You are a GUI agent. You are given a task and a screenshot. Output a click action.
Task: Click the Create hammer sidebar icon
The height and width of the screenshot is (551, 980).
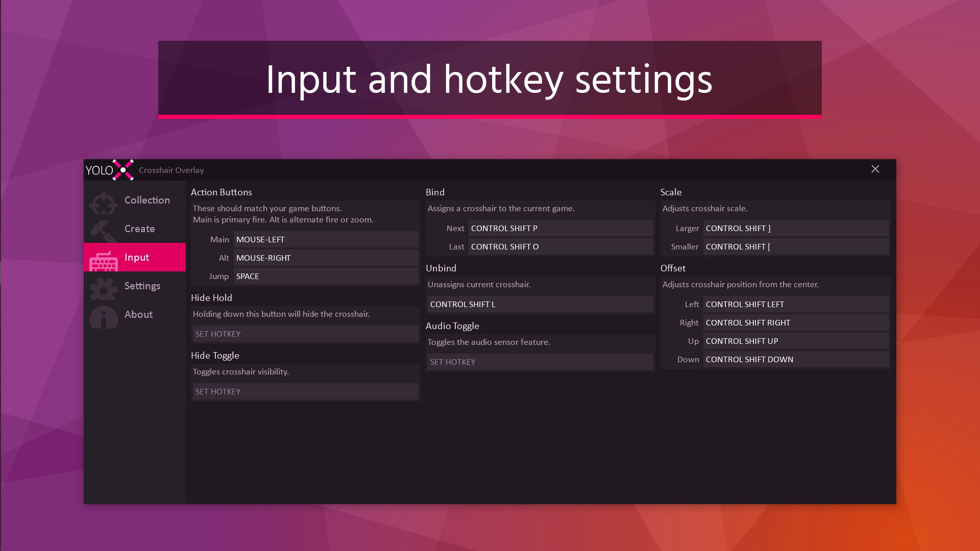(103, 231)
